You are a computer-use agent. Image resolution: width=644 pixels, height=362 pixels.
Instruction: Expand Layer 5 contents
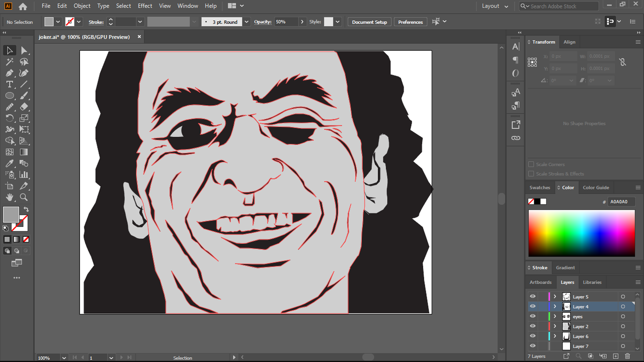[555, 297]
